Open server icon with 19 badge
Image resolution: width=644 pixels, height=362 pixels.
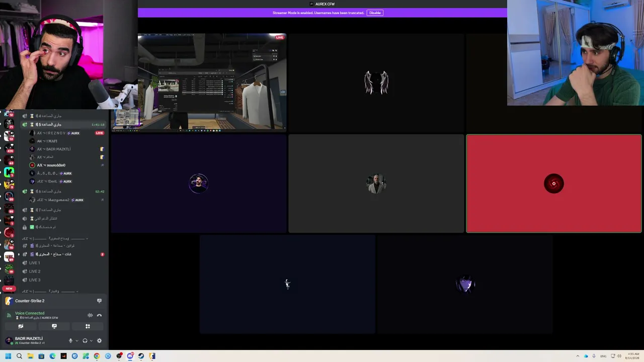[x=9, y=268]
